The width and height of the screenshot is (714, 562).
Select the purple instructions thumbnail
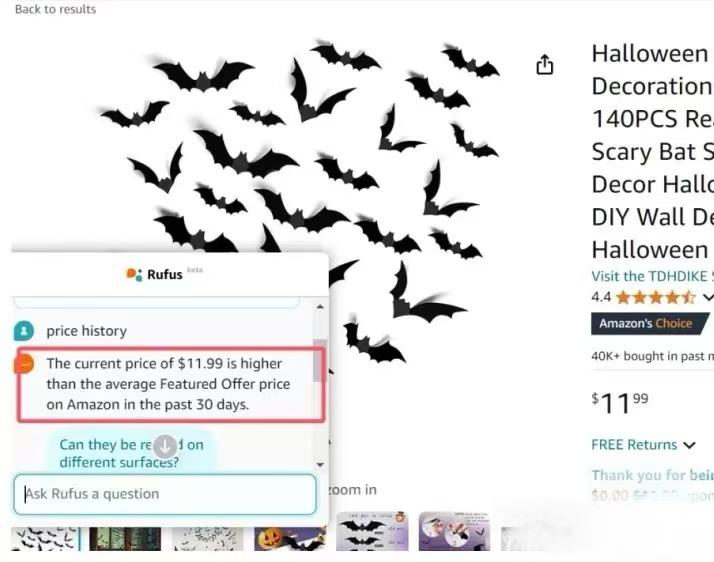(x=454, y=531)
